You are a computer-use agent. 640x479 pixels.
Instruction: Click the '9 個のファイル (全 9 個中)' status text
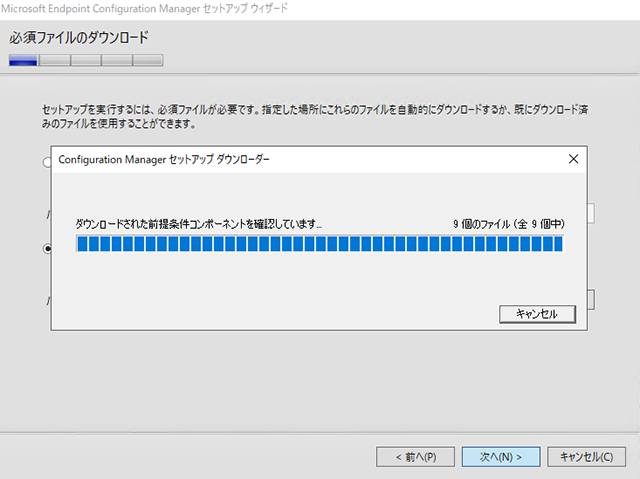pos(509,224)
